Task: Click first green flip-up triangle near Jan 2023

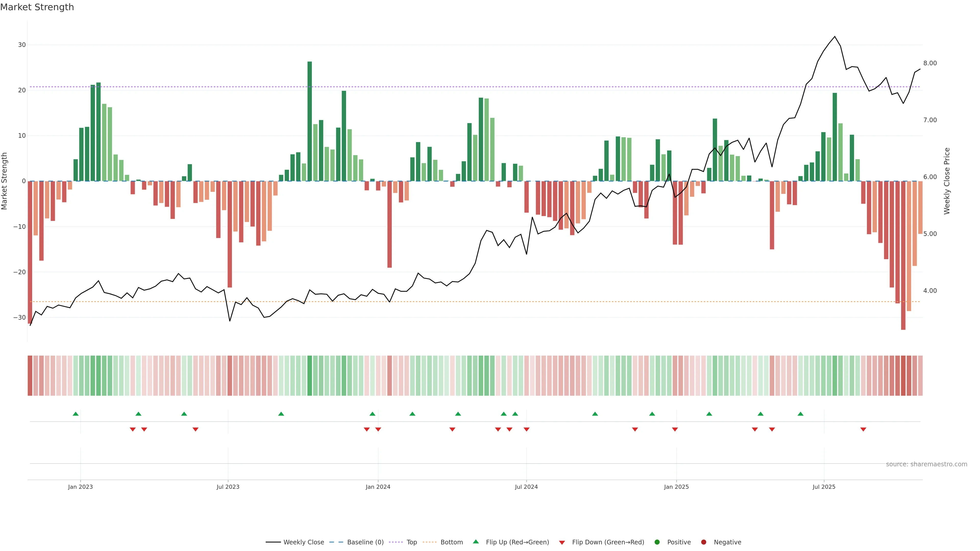Action: tap(76, 414)
